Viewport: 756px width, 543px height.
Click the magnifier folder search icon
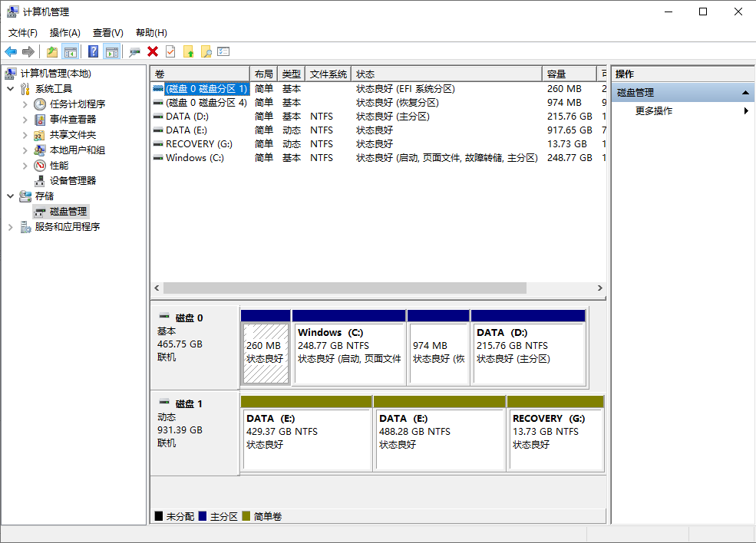pyautogui.click(x=206, y=51)
